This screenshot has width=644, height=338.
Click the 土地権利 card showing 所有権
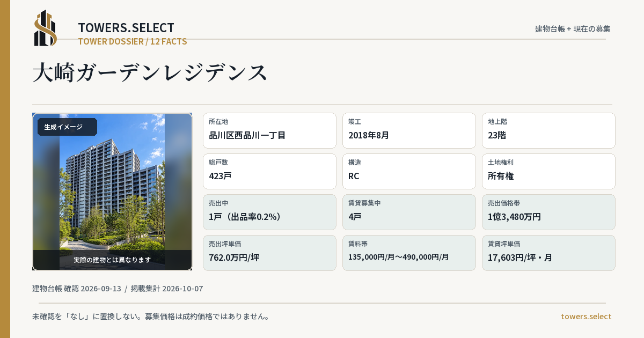pos(548,171)
